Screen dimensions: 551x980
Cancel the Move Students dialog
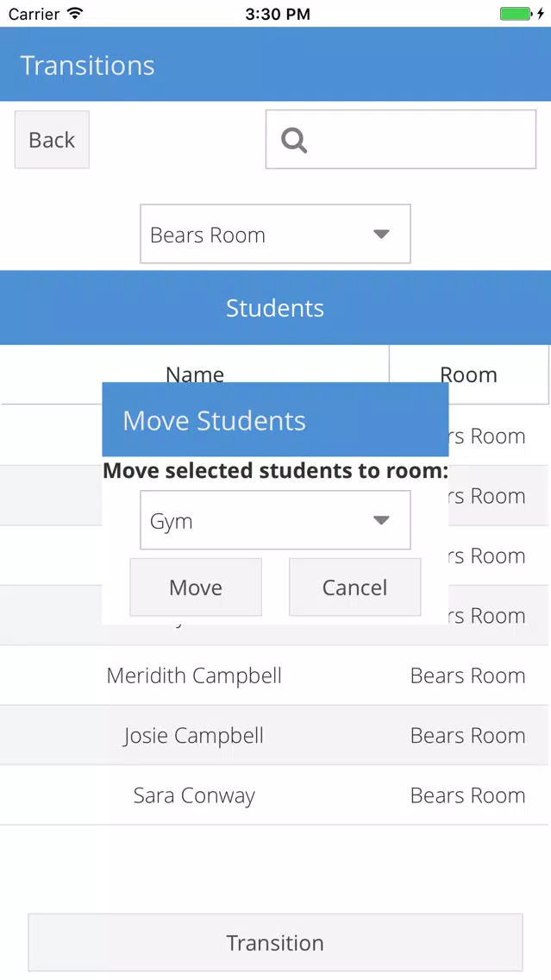[355, 587]
